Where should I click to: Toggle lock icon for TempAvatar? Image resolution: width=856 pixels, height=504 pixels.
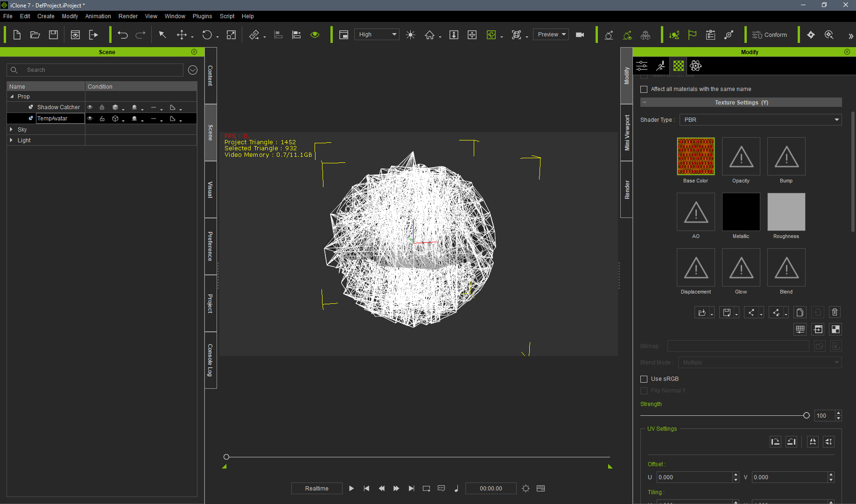102,119
